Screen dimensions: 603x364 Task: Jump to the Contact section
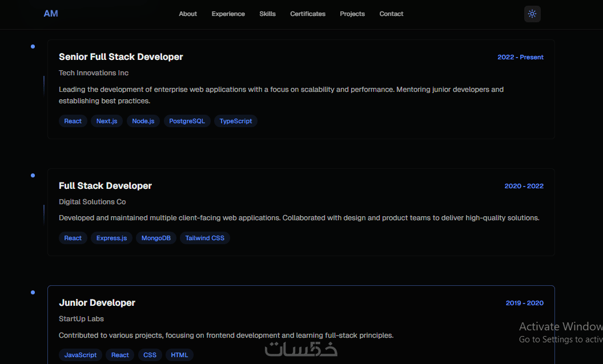tap(391, 14)
